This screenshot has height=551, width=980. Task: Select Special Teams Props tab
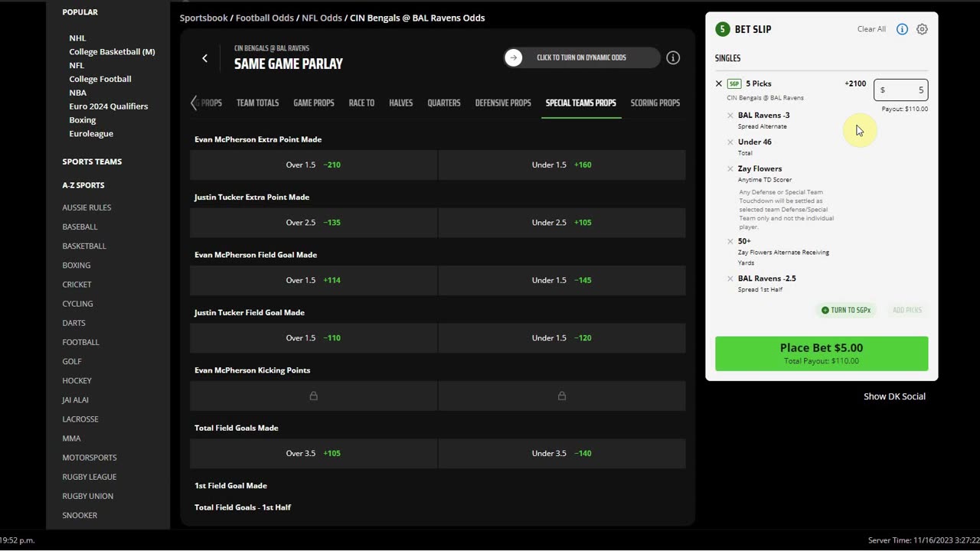click(x=581, y=103)
